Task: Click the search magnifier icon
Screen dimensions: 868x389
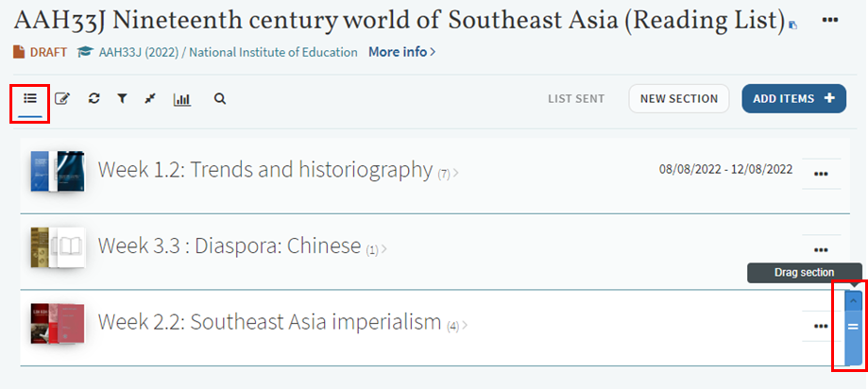Action: tap(220, 98)
